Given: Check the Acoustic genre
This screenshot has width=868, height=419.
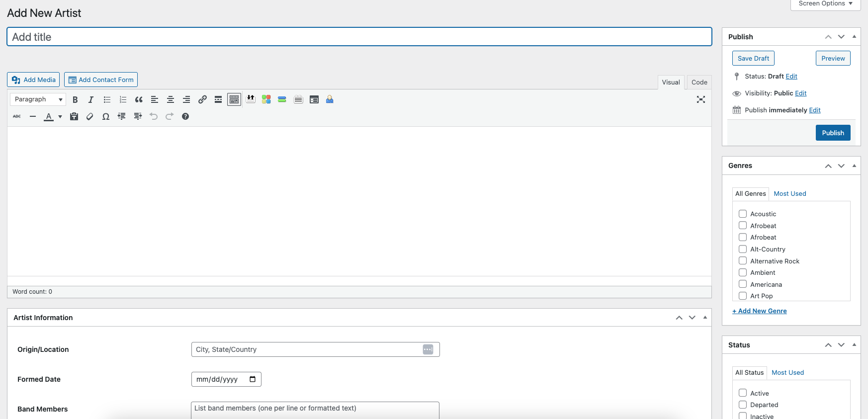Looking at the screenshot, I should click(x=743, y=214).
